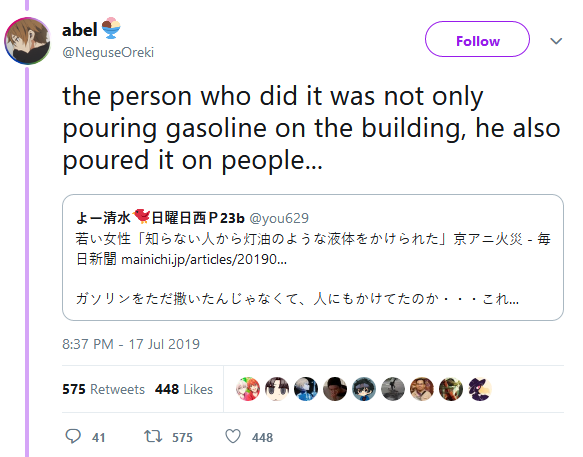Screen dimensions: 583x457
Task: Open the quoted tweet author @you629
Action: click(279, 218)
